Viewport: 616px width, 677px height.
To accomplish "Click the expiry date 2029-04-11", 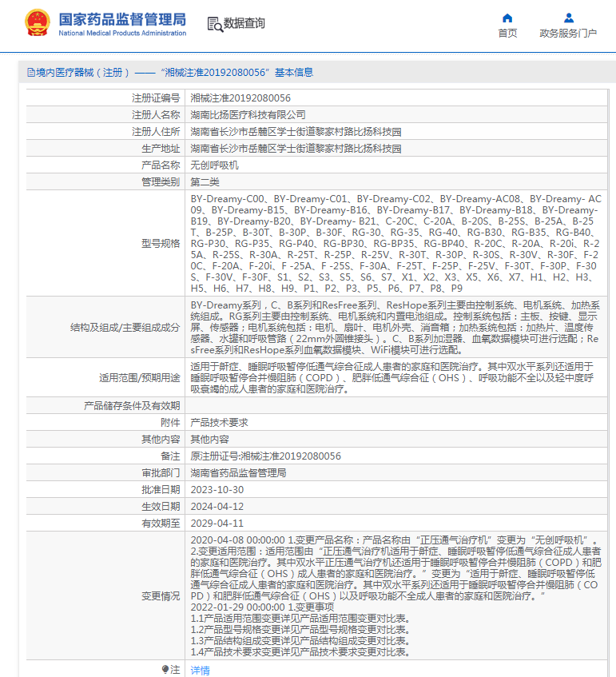I will click(213, 523).
